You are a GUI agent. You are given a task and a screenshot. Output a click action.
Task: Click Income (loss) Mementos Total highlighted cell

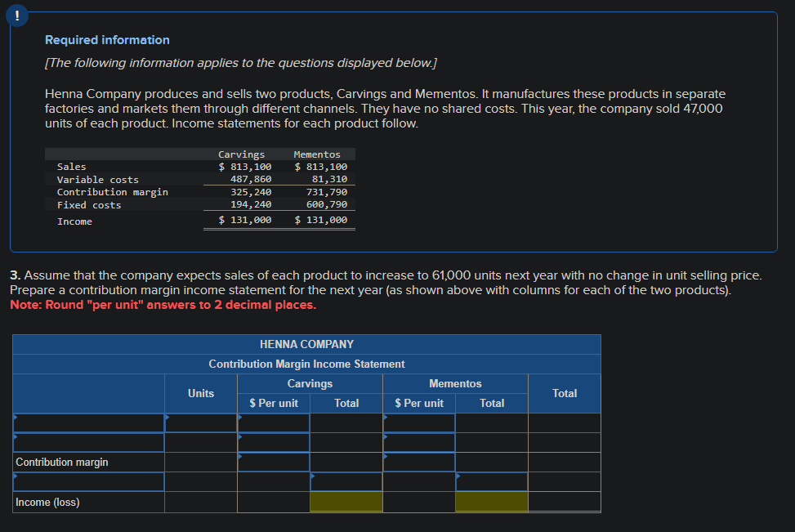pyautogui.click(x=492, y=502)
